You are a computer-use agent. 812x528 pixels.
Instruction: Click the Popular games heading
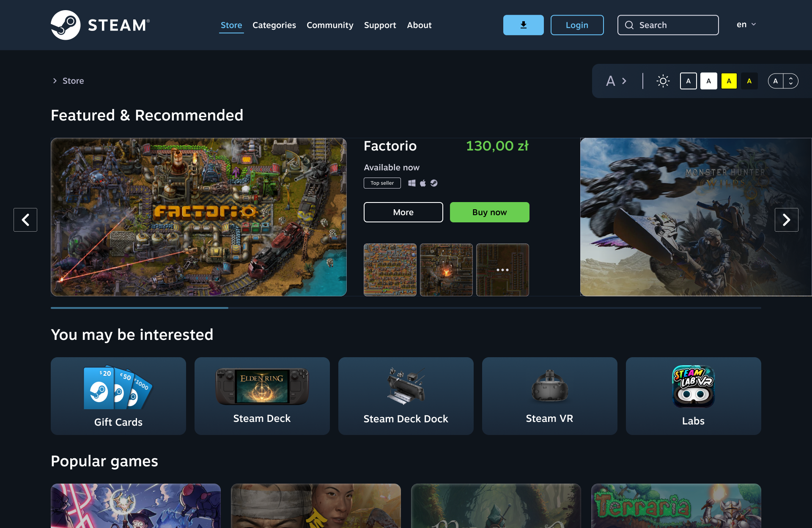[x=104, y=461]
